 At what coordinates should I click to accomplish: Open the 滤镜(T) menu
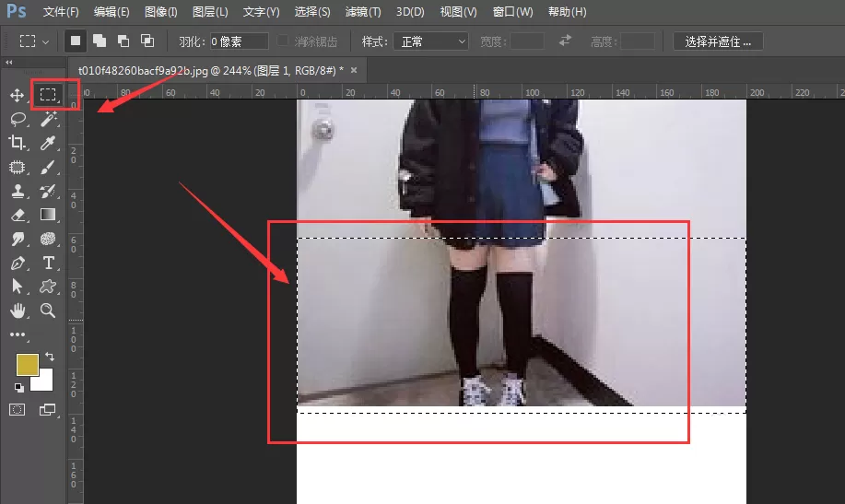(363, 12)
